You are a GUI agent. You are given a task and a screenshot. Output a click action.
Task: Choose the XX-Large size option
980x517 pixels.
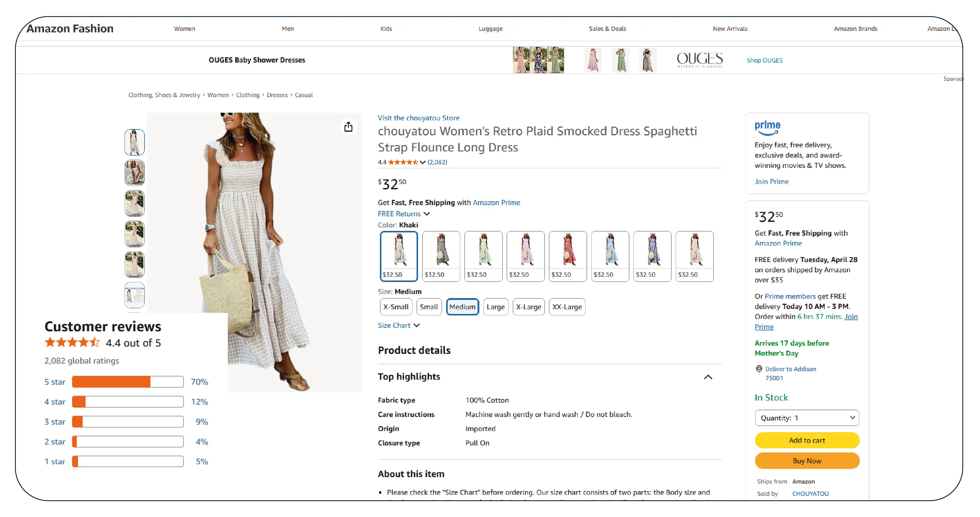(x=566, y=307)
